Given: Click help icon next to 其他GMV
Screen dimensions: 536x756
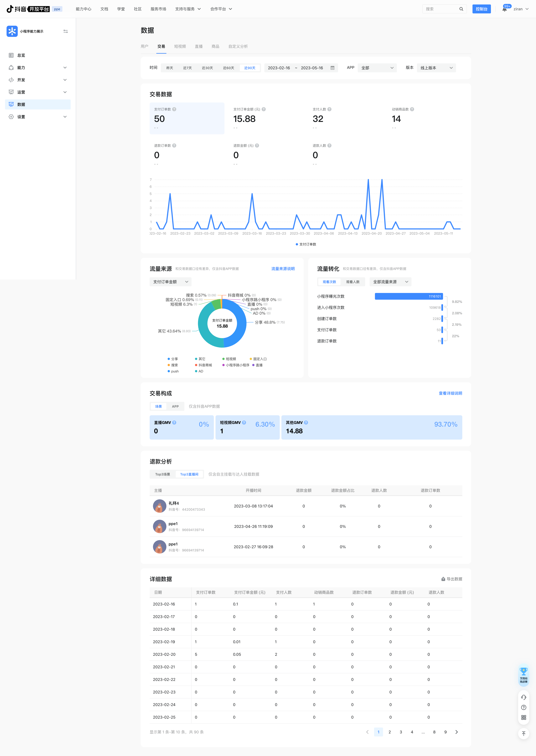Looking at the screenshot, I should (306, 423).
